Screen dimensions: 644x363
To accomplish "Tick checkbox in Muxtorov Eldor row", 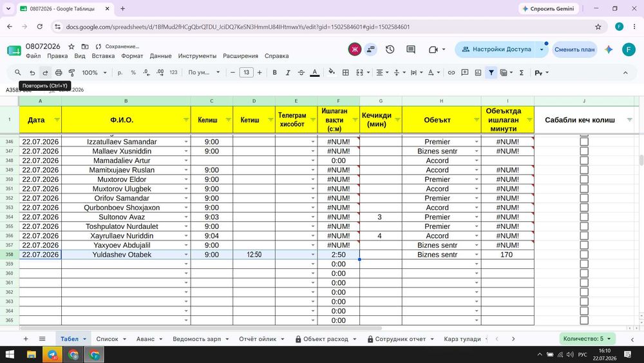I will click(x=584, y=180).
